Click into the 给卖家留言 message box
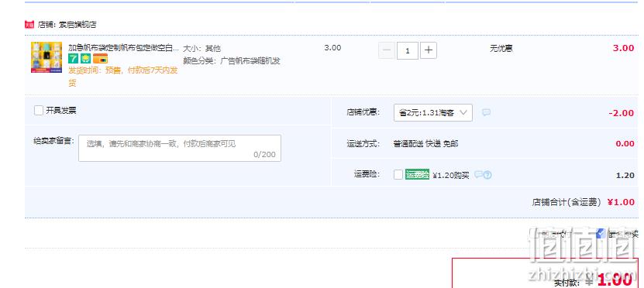 point(180,148)
